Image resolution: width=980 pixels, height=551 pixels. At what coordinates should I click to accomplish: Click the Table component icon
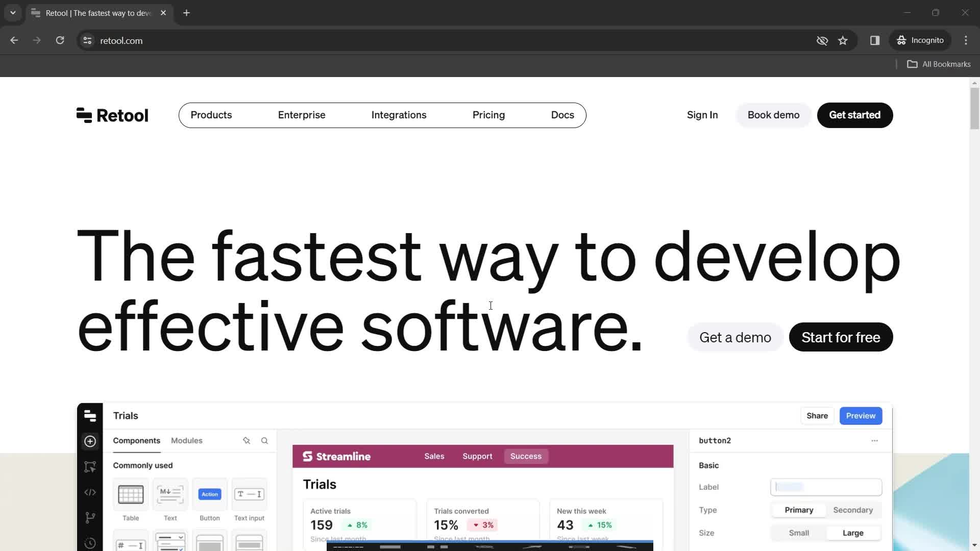131,494
